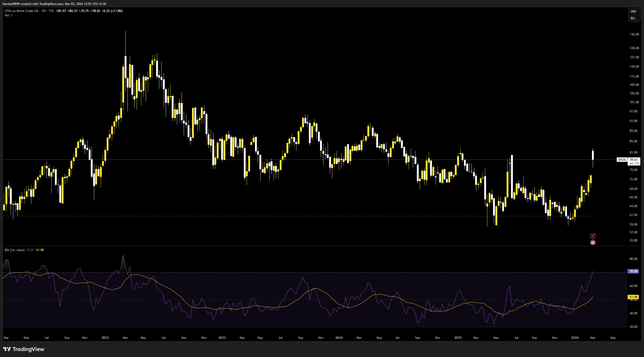
Task: Click the 128.00 price axis label
Action: 634,48
